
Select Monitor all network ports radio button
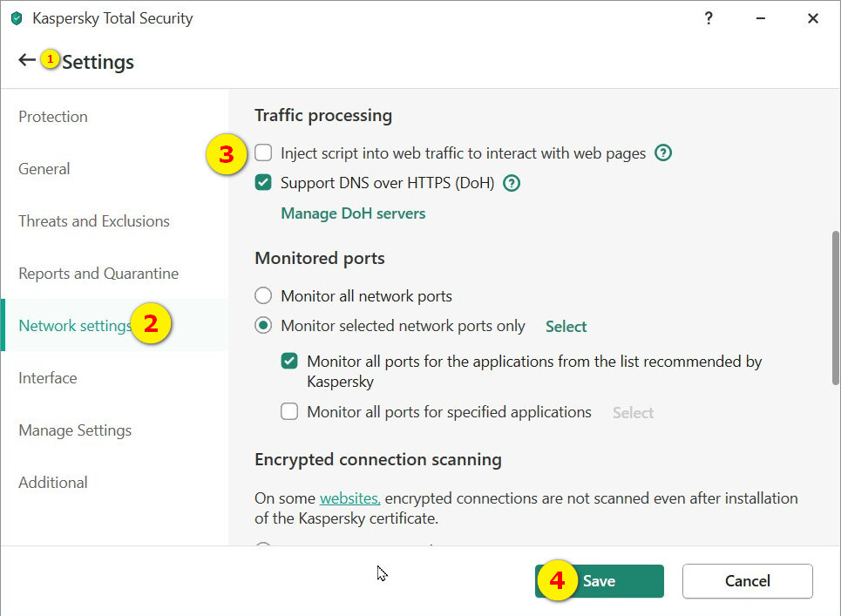coord(263,296)
